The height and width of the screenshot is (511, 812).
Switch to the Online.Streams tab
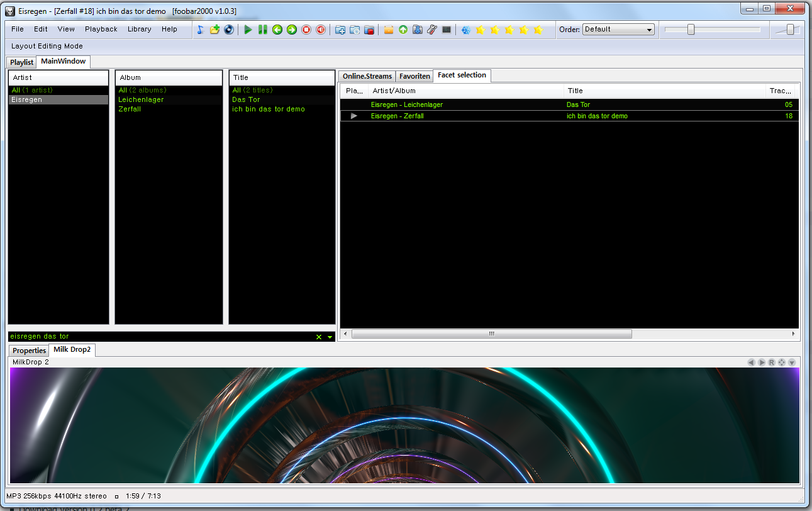point(367,76)
